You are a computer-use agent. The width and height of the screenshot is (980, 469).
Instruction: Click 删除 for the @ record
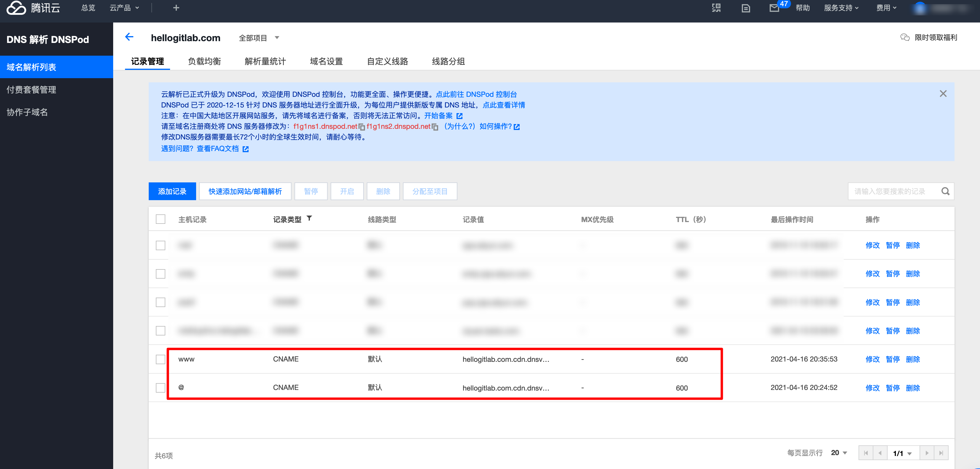point(913,388)
